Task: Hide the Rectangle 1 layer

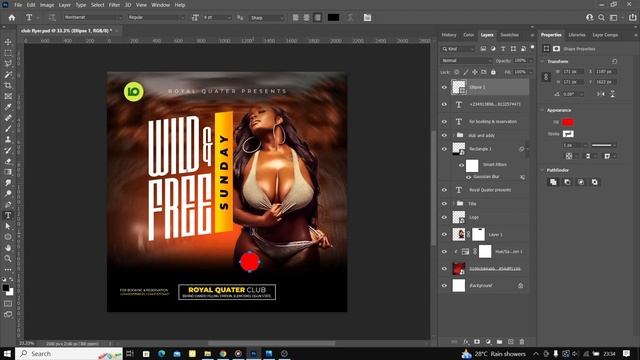Action: pyautogui.click(x=444, y=149)
